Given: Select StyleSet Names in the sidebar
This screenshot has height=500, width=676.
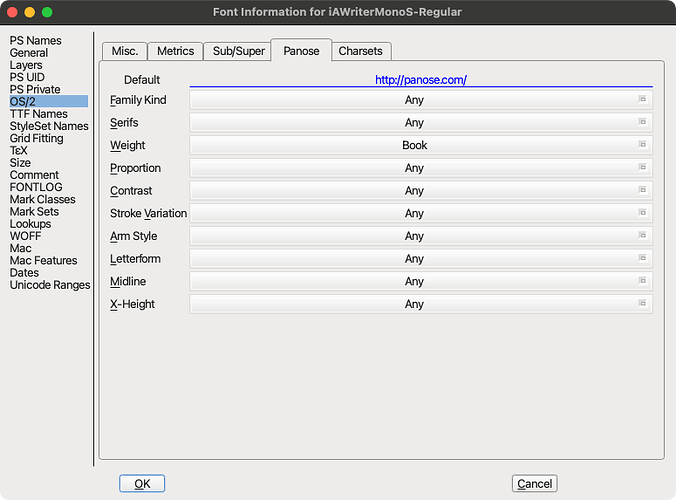Looking at the screenshot, I should click(x=49, y=126).
